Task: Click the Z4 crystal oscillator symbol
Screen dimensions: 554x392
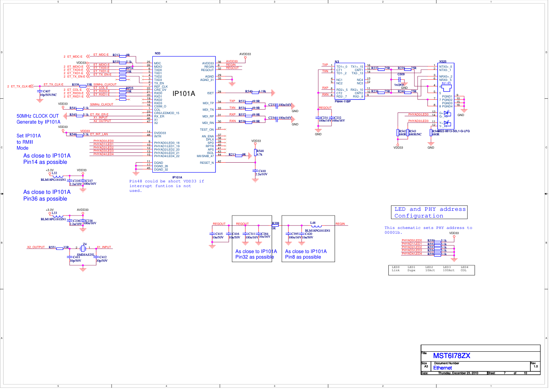Action: pyautogui.click(x=83, y=248)
